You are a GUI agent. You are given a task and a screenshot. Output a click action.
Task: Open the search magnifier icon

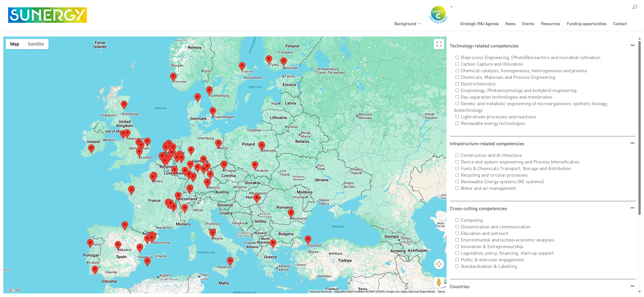pyautogui.click(x=634, y=7)
